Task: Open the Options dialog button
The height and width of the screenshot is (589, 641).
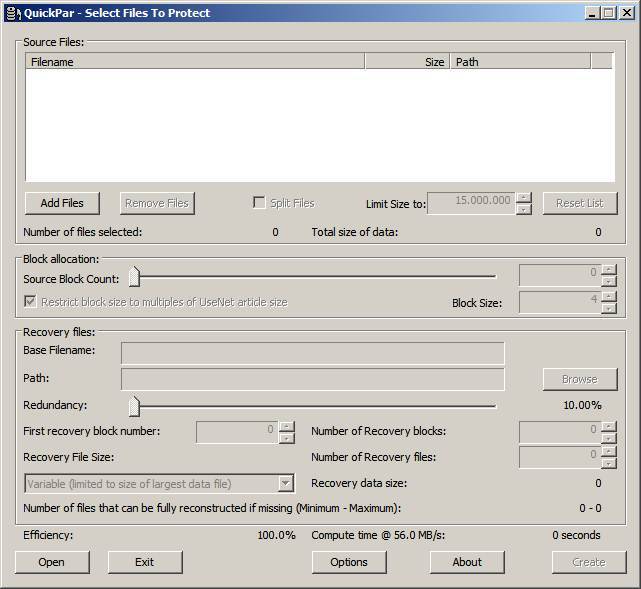Action: click(349, 562)
